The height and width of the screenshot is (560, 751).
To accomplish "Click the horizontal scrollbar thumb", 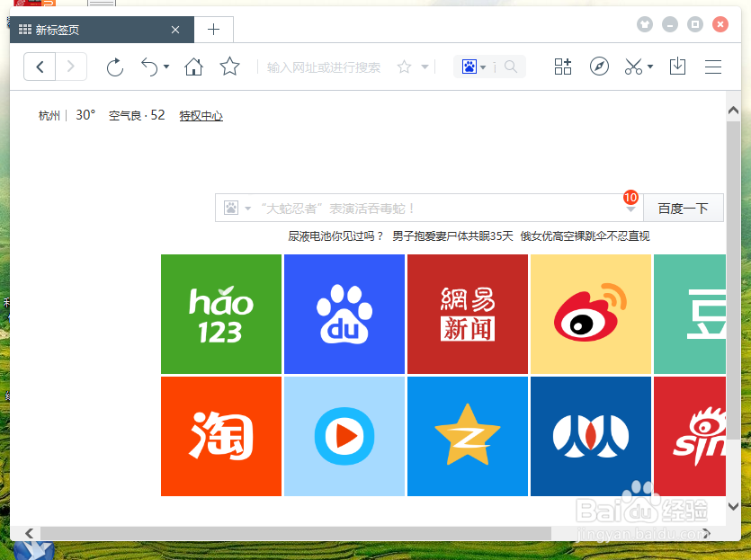I will pos(296,533).
